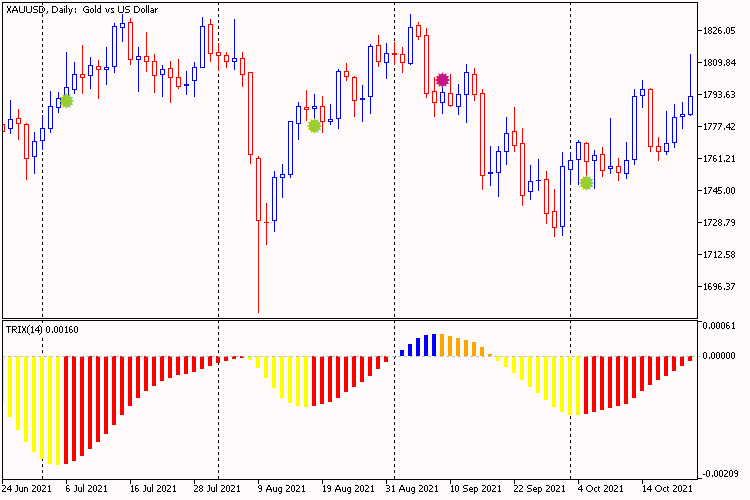This screenshot has height=500, width=750.
Task: Click the 6 Jul 2021 date label
Action: click(87, 489)
